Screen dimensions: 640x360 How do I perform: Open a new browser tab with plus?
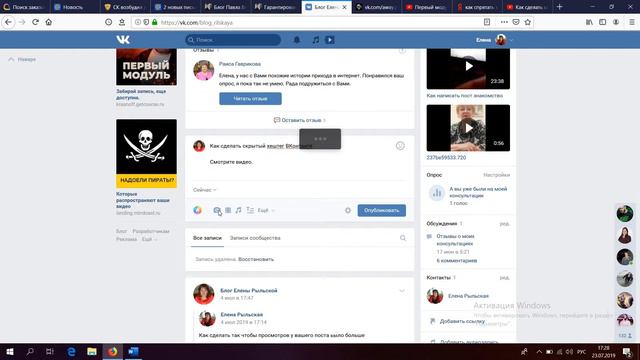click(560, 7)
